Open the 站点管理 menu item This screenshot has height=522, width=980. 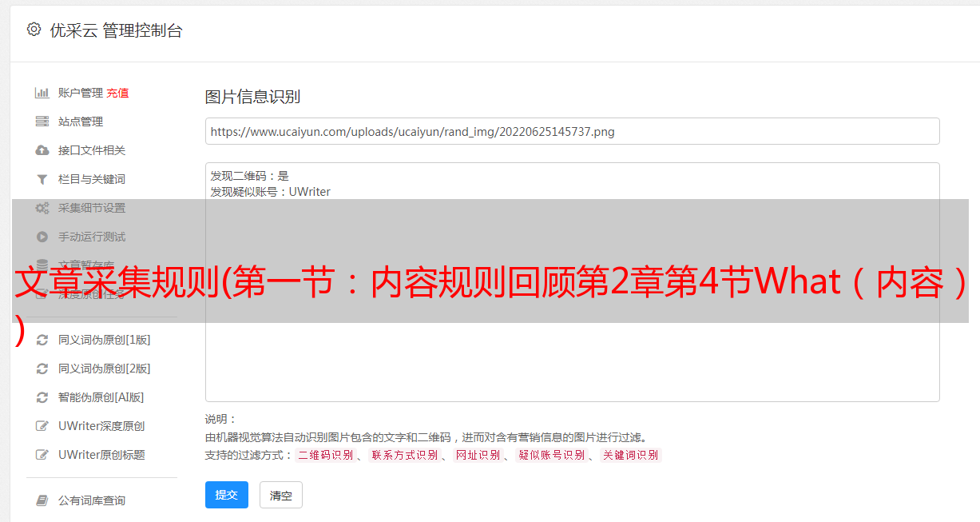click(x=81, y=122)
